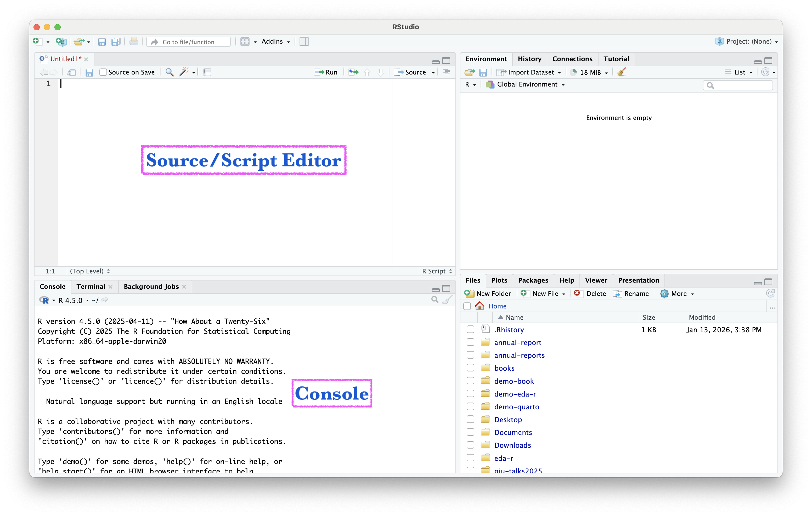
Task: Tick the checkbox beside the Desktop folder
Action: (470, 419)
